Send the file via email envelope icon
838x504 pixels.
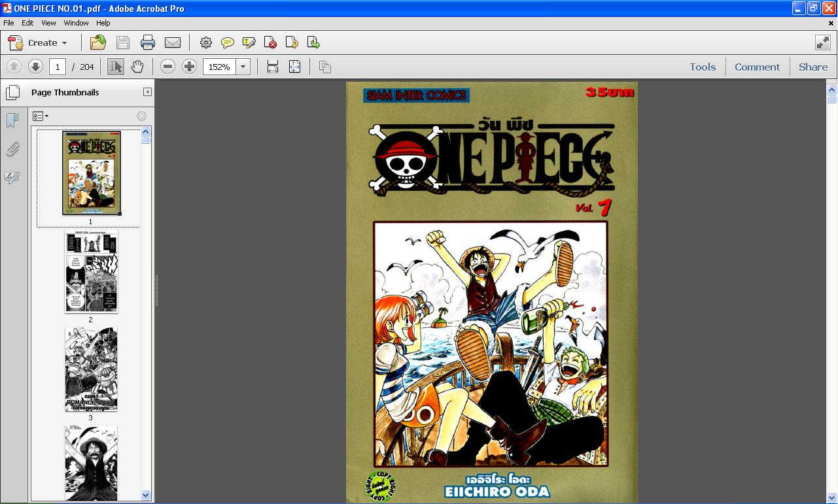click(x=173, y=42)
